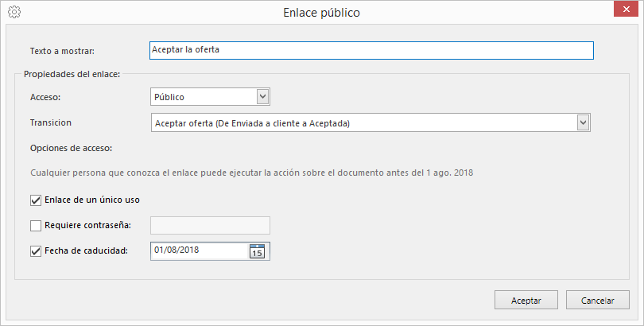Close the Enlace público dialog
Screen dimensions: 644x326
click(x=626, y=9)
